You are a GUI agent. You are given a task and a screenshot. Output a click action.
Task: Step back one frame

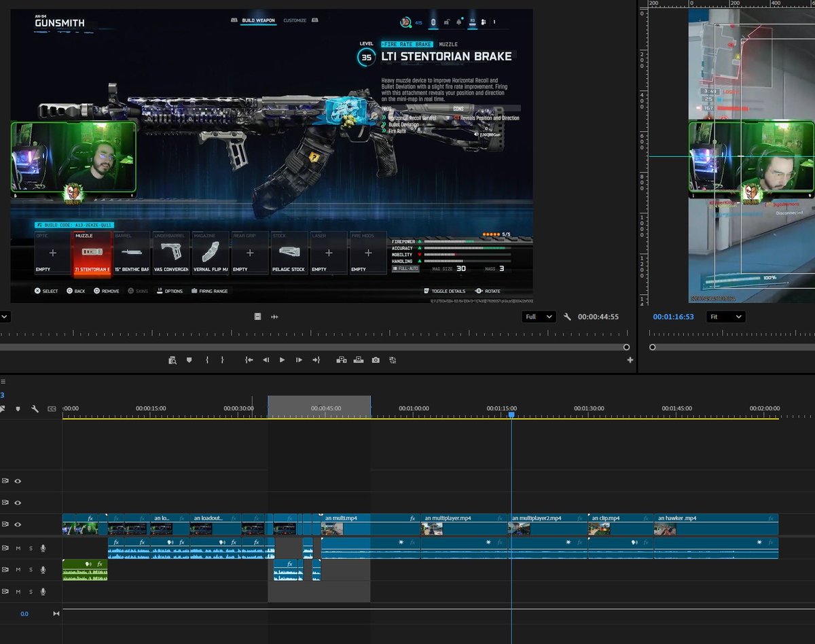266,360
